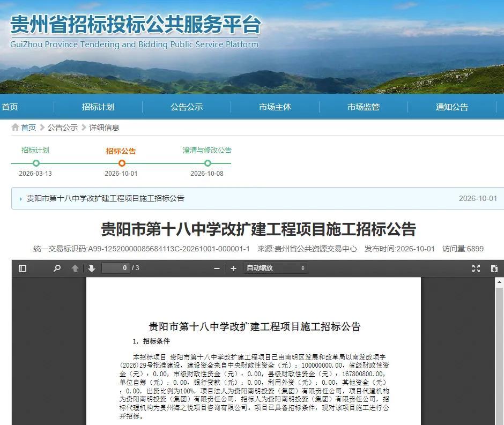
Task: Open the 自动缩放 zoom dropdown
Action: 275,268
